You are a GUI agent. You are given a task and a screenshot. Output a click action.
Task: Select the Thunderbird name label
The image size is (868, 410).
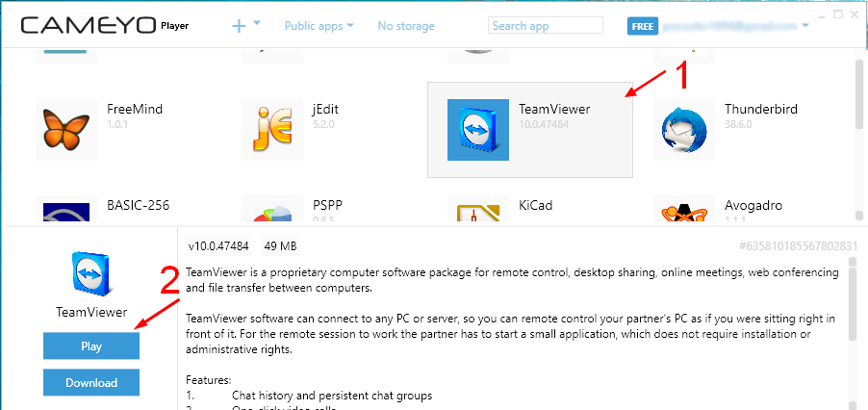click(761, 109)
